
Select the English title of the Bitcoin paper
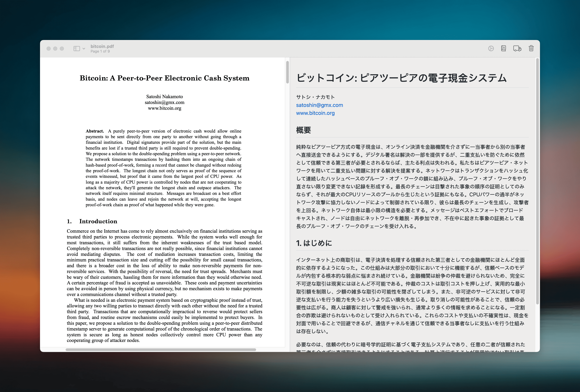pyautogui.click(x=164, y=78)
